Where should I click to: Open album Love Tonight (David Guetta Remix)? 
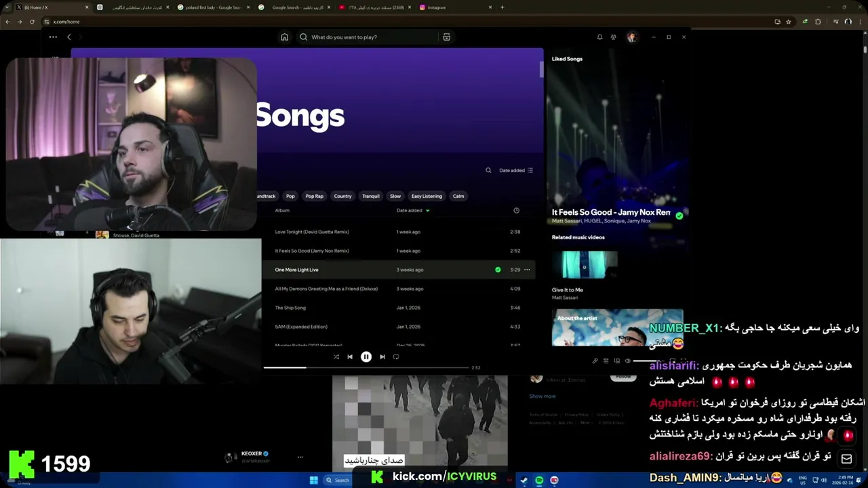312,232
